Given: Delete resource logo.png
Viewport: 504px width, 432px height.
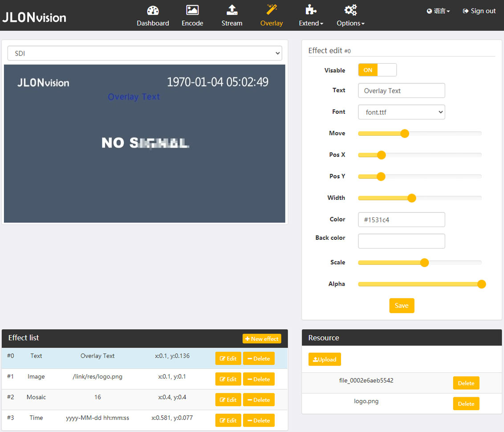Looking at the screenshot, I should pyautogui.click(x=466, y=404).
